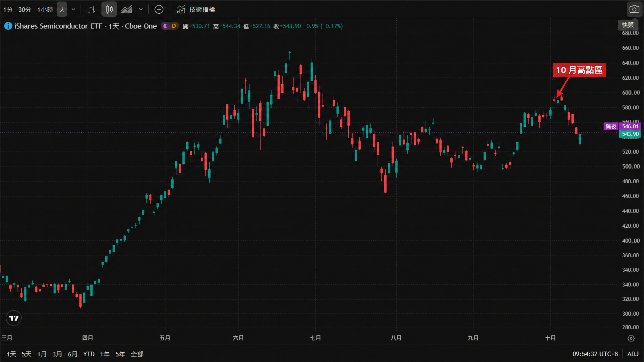Click the 300.00 price axis label
This screenshot has width=644, height=362.
[x=630, y=313]
